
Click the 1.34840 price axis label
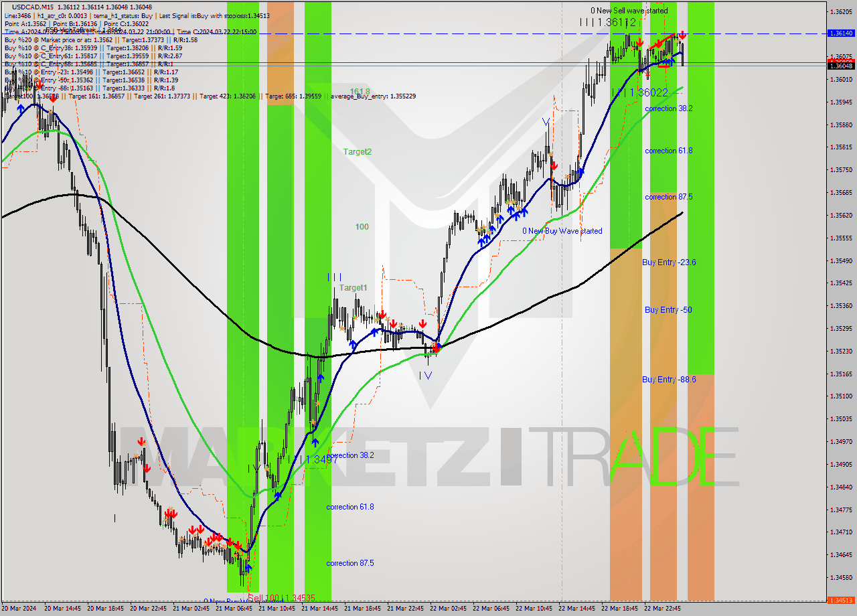[x=841, y=487]
